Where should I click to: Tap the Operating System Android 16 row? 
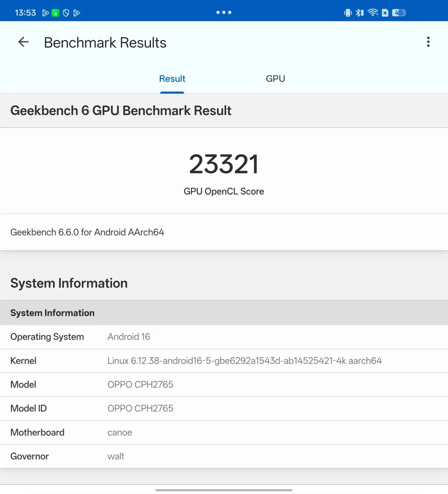click(224, 337)
